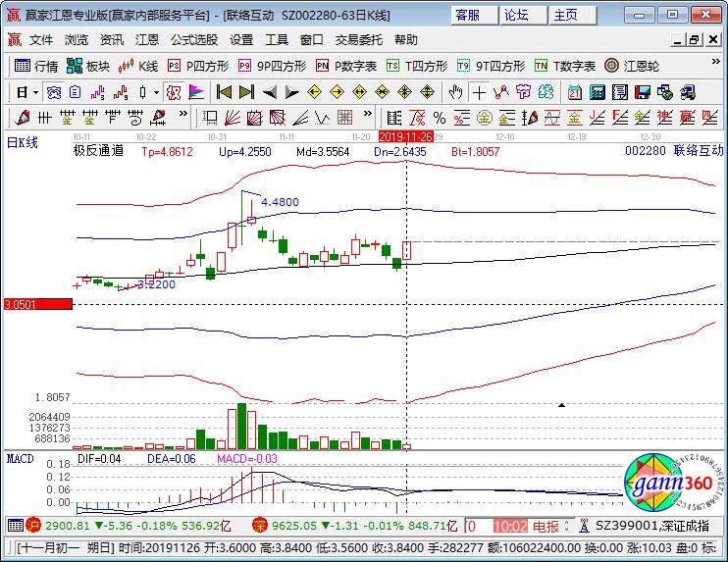The height and width of the screenshot is (562, 728).
Task: Click yellow diamond horizontal-expand icon
Action: pos(359,92)
